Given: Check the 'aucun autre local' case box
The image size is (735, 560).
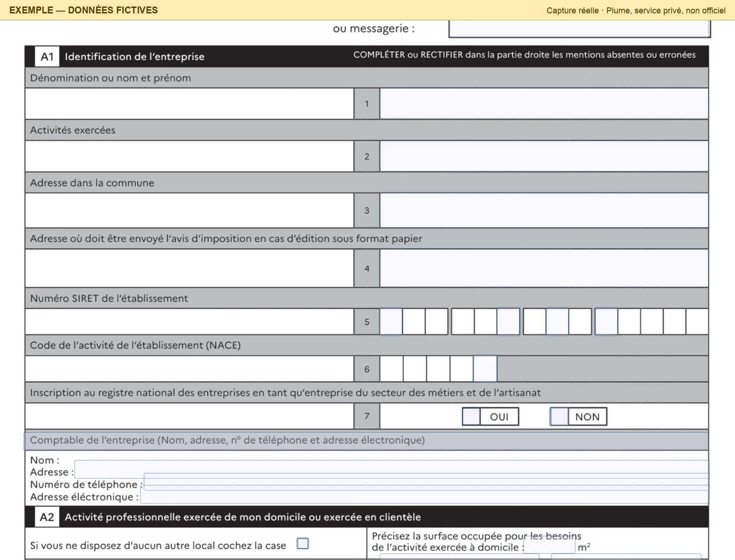Looking at the screenshot, I should 303,543.
